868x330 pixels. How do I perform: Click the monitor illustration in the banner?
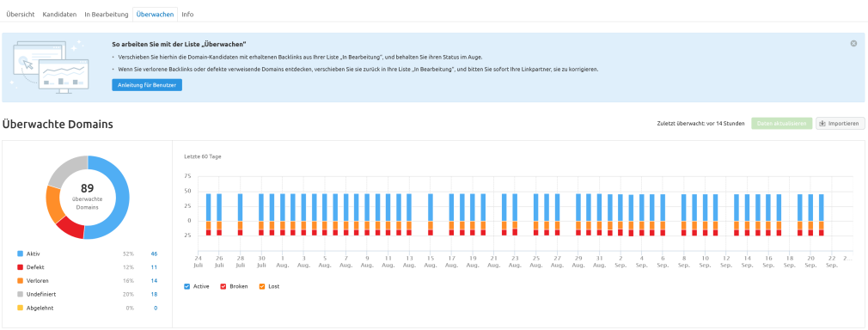(48, 68)
